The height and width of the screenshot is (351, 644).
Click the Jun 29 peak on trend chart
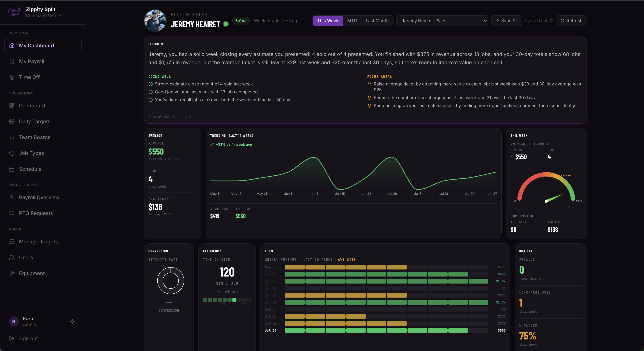pos(392,157)
